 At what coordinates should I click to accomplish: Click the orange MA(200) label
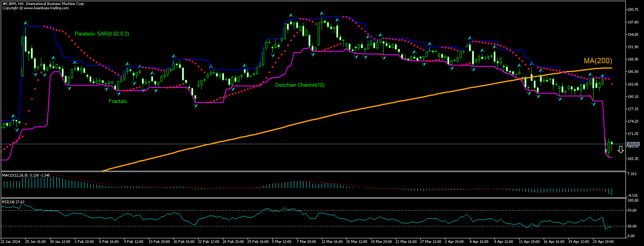tap(598, 61)
